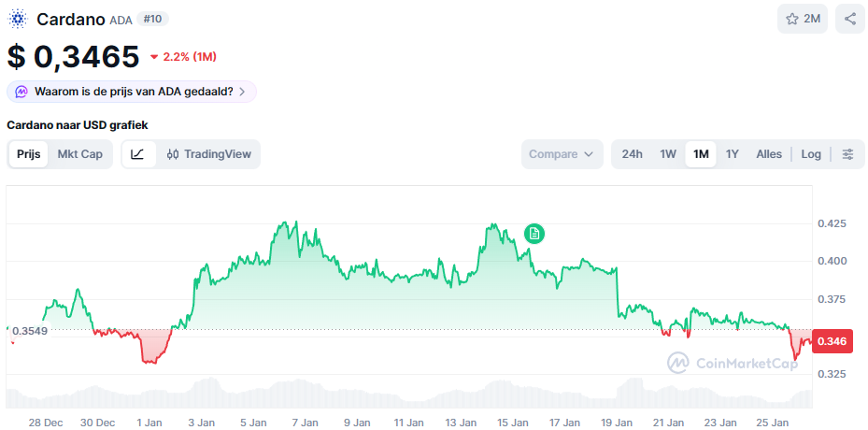Click the Cardano logo icon

pos(18,20)
